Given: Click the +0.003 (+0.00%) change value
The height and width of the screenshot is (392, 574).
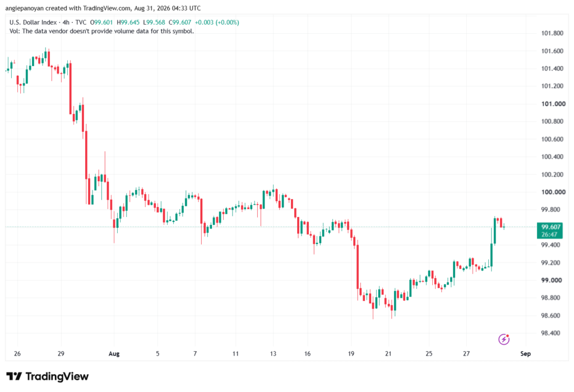Looking at the screenshot, I should click(217, 22).
